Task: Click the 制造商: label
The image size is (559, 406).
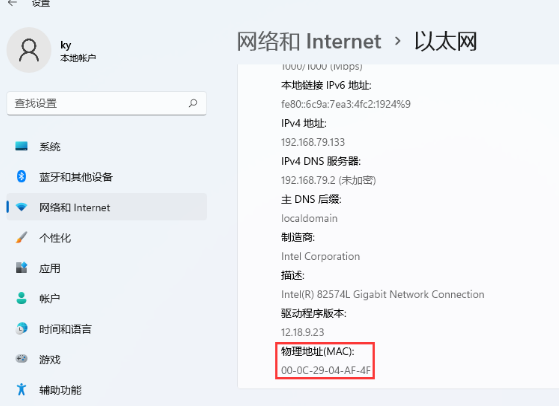Action: [x=298, y=237]
